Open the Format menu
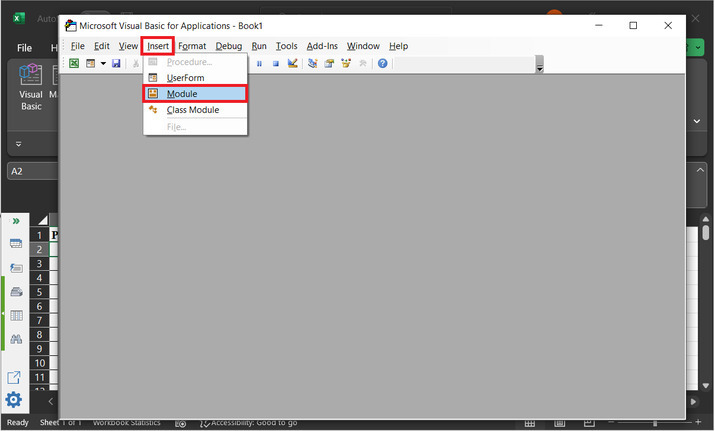 click(192, 46)
